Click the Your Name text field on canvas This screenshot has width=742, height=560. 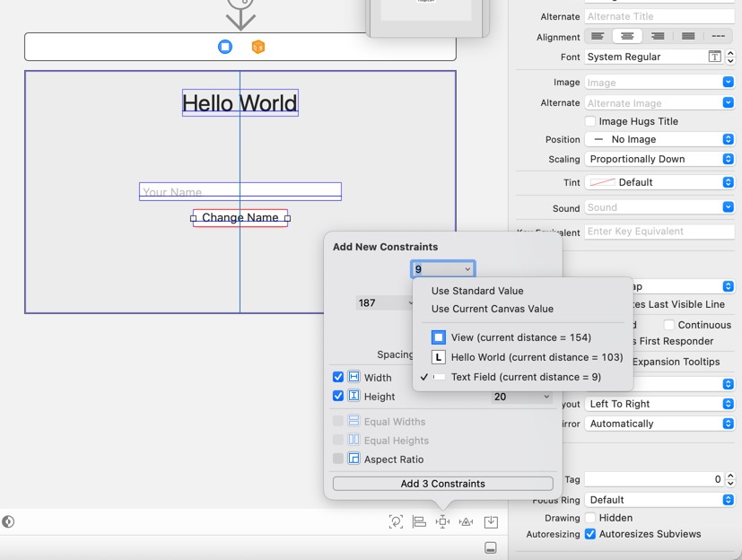pos(240,191)
